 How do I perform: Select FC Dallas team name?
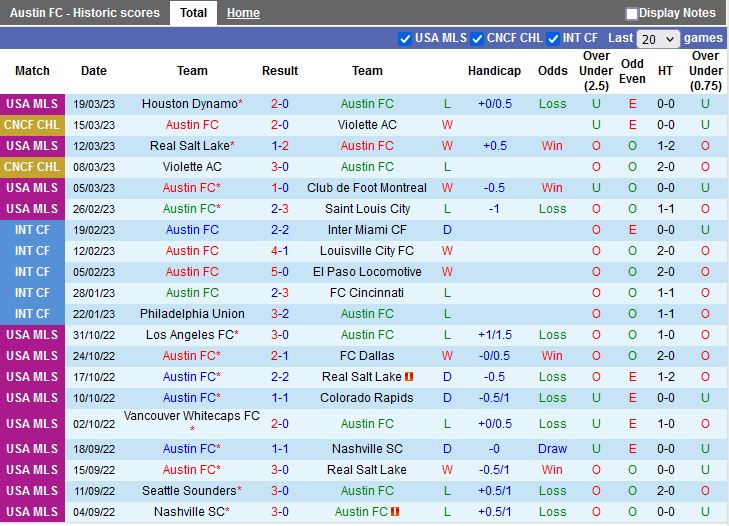tap(367, 356)
